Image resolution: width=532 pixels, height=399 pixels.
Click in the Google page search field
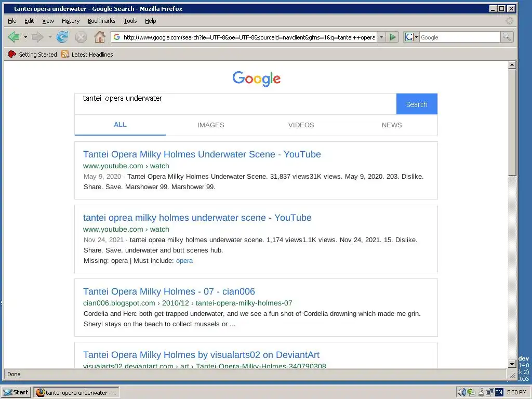[x=235, y=104]
